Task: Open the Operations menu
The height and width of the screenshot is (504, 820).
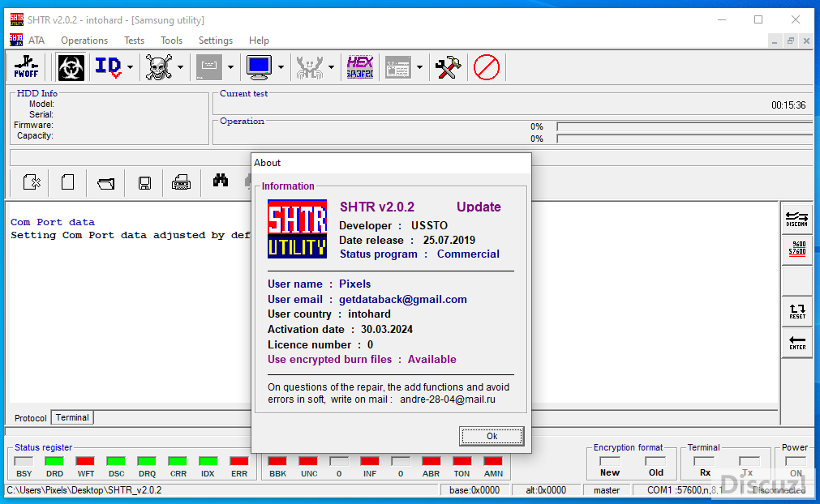Action: (84, 41)
